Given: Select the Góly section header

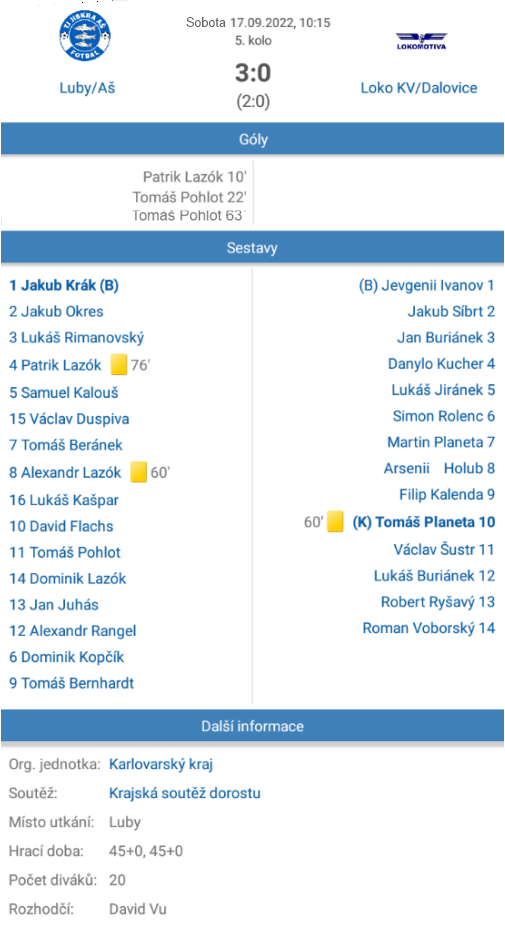Looking at the screenshot, I should 252,139.
